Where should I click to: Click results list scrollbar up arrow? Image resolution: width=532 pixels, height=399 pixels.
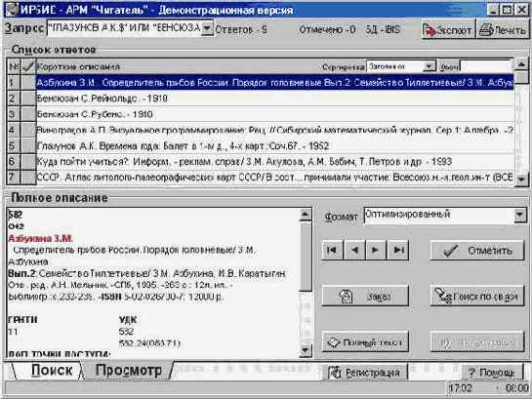(522, 64)
